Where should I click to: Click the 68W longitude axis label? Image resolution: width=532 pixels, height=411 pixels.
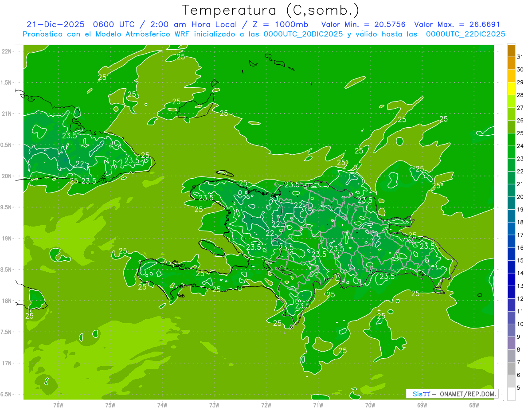474,405
